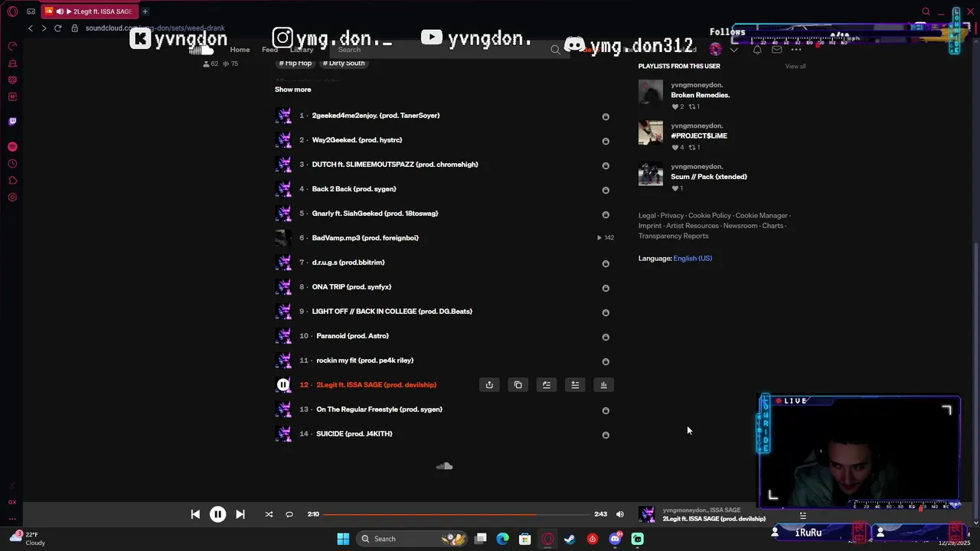Open Microsoft Store from the taskbar
This screenshot has width=980, height=551.
tap(524, 539)
